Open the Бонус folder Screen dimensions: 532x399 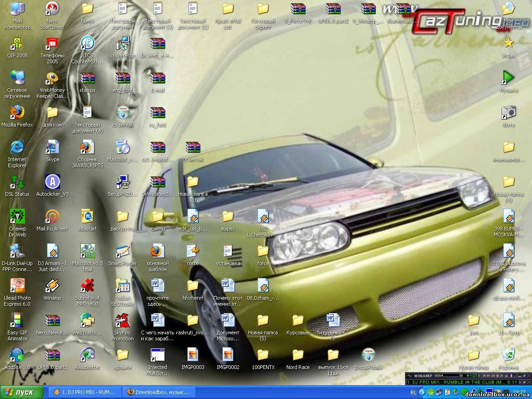[87, 13]
